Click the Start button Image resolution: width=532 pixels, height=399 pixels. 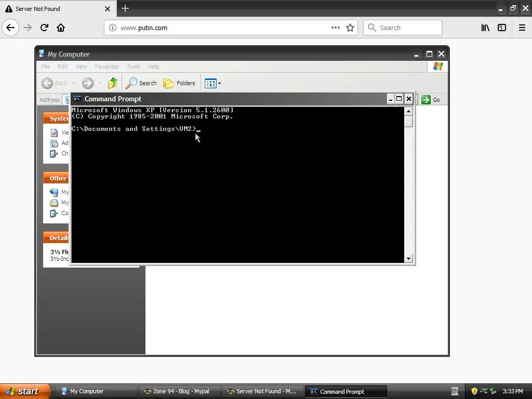24,391
